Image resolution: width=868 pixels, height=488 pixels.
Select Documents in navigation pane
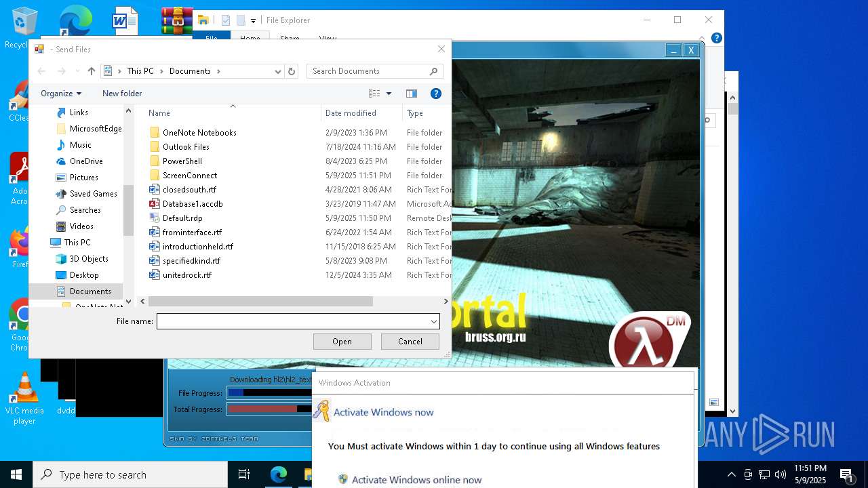click(x=90, y=291)
